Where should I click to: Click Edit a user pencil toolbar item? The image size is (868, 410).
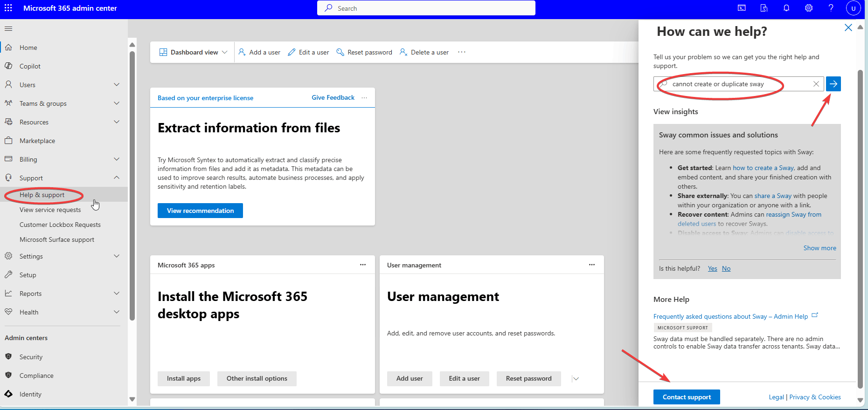308,52
